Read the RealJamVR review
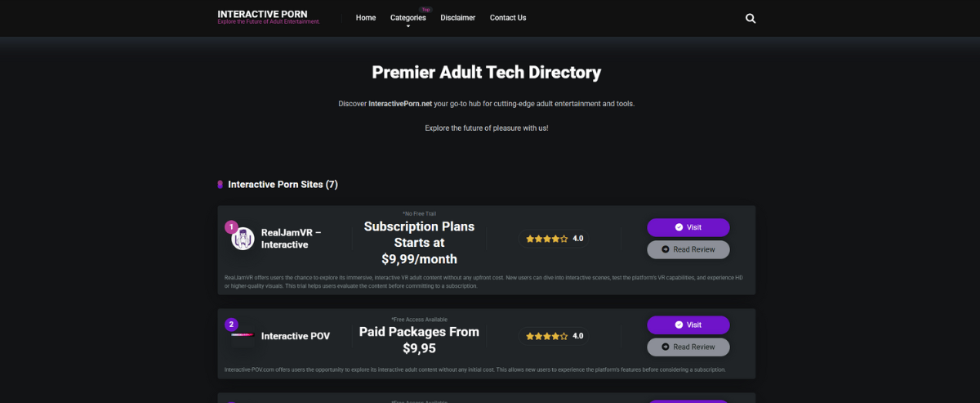 click(x=688, y=249)
